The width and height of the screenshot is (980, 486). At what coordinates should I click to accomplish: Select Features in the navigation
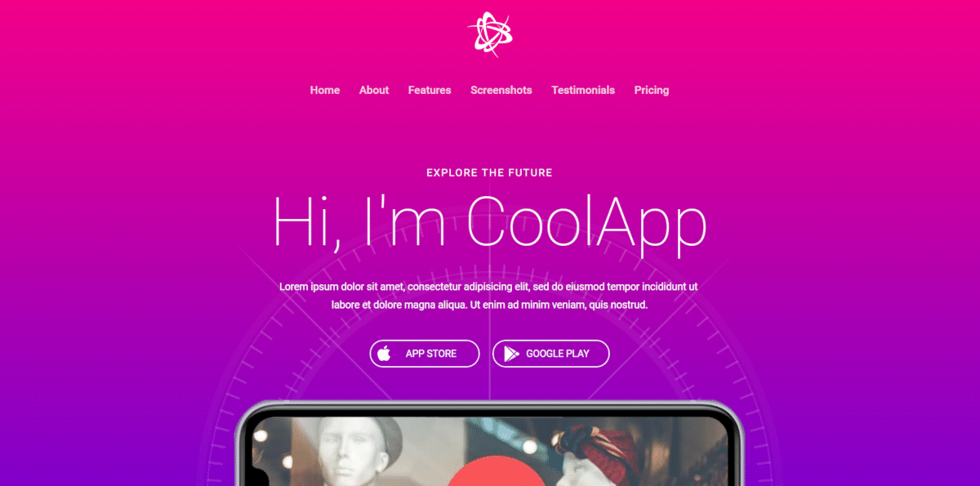[430, 90]
